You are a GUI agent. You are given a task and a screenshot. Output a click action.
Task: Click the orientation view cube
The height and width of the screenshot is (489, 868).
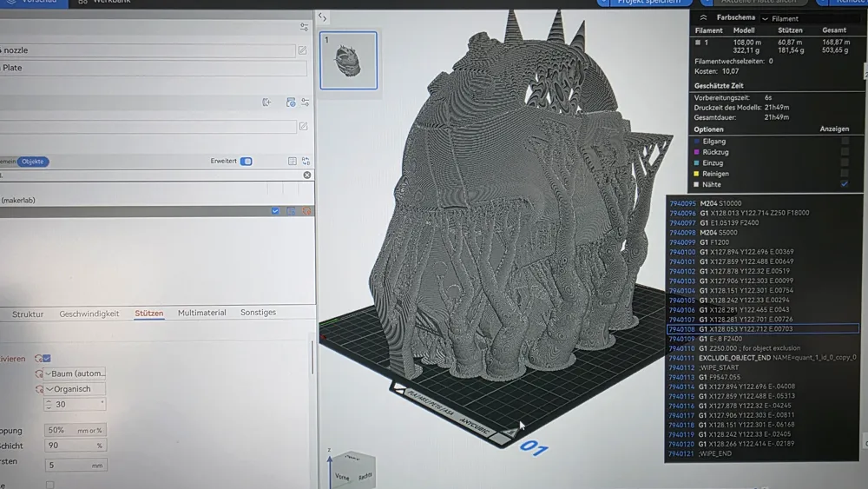[x=352, y=470]
